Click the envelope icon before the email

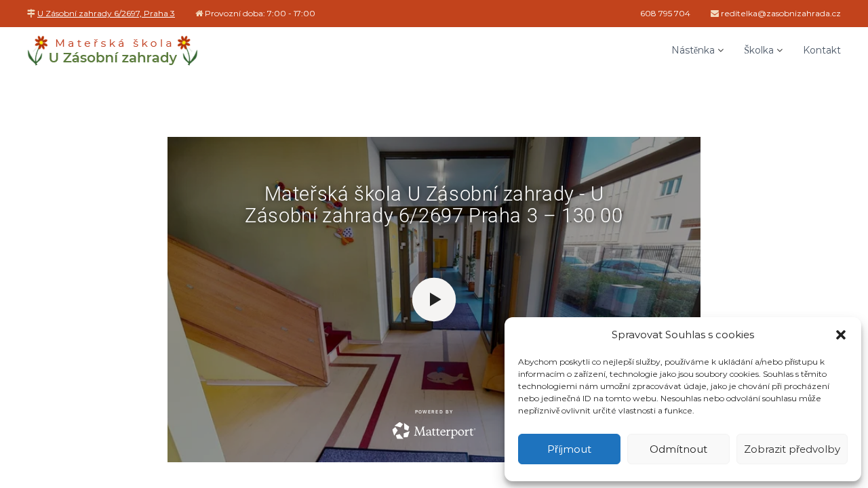point(715,14)
